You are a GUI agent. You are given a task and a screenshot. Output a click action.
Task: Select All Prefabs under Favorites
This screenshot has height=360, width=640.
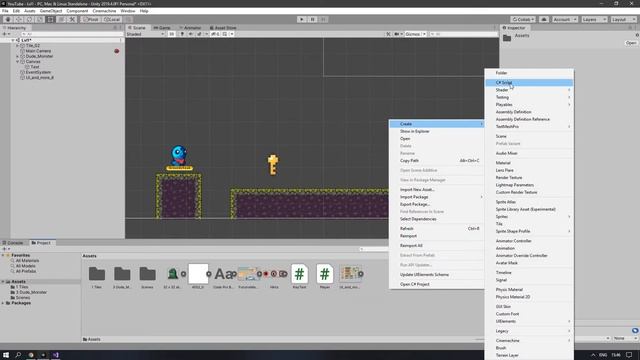coord(26,271)
